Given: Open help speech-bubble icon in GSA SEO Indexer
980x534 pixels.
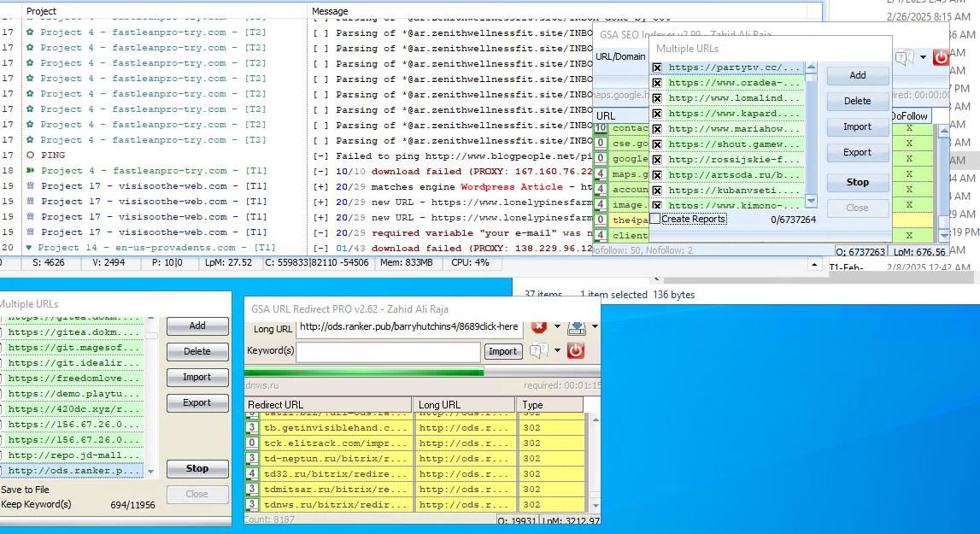Looking at the screenshot, I should 904,58.
